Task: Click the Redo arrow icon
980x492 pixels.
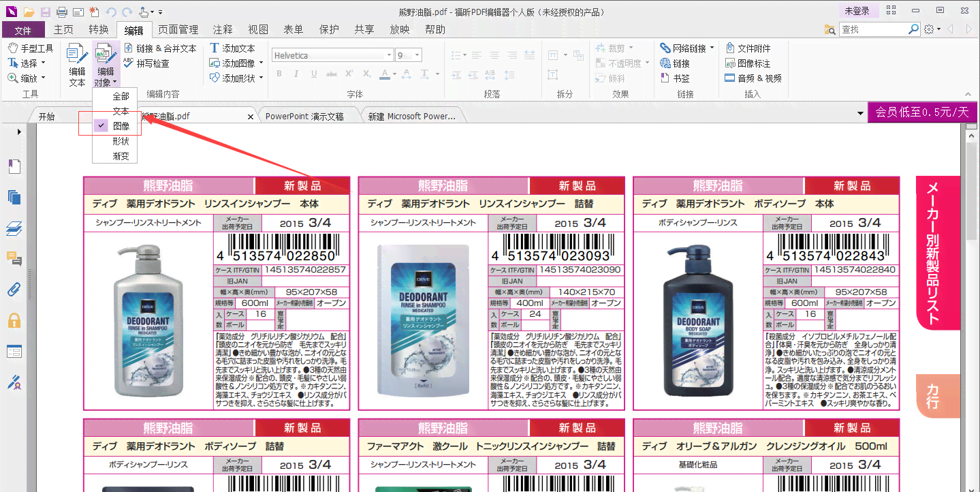Action: pos(127,12)
